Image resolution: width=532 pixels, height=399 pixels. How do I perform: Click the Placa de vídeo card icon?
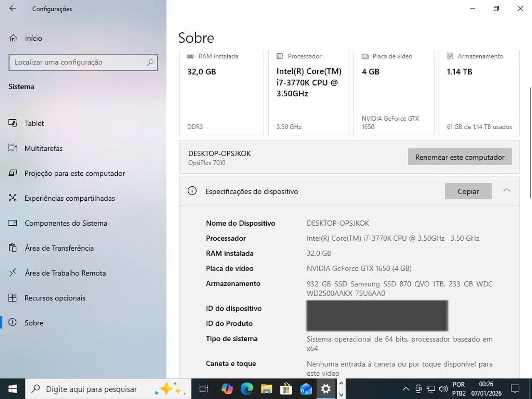(365, 56)
